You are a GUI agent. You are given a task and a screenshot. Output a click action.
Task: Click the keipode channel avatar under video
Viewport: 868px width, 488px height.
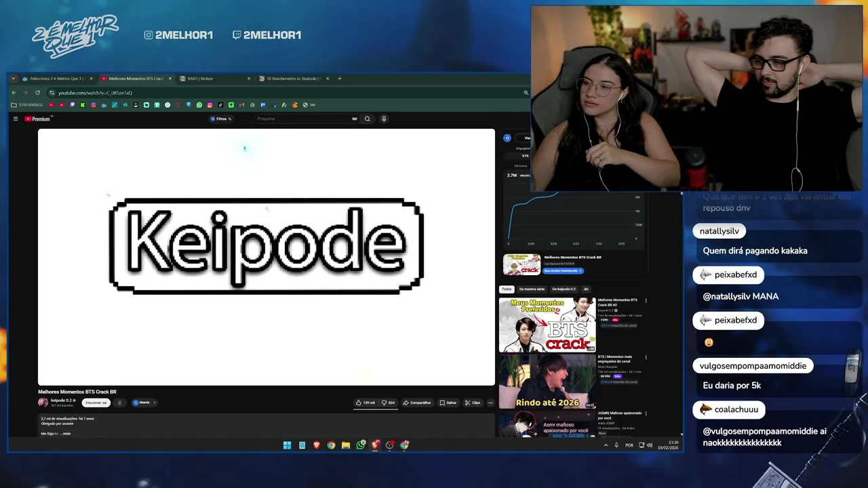click(43, 403)
